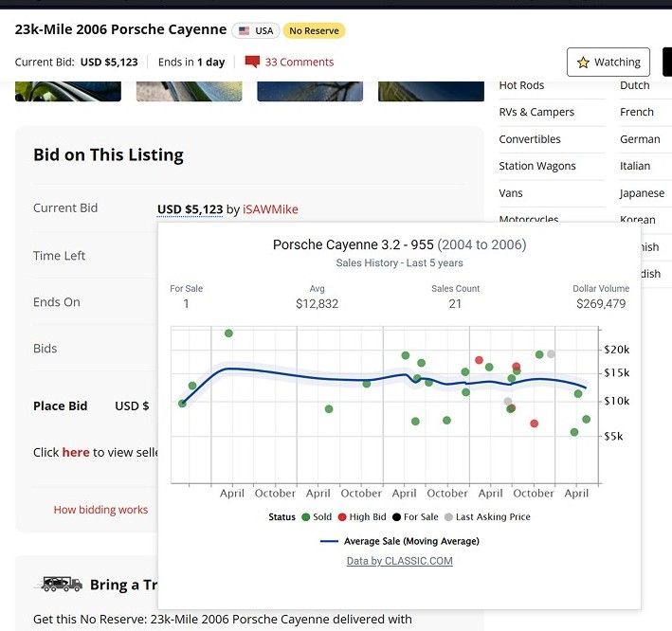The image size is (672, 631).
Task: Toggle the Sold series in chart legend
Action: tap(316, 517)
